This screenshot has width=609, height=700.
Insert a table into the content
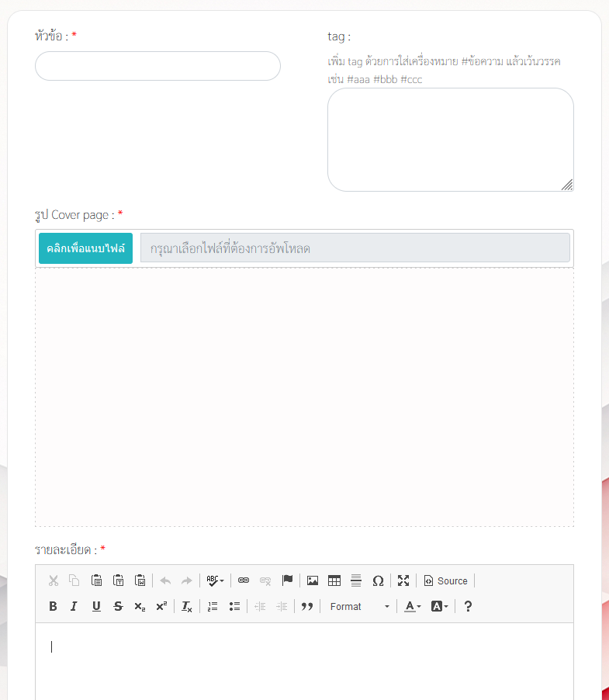334,580
